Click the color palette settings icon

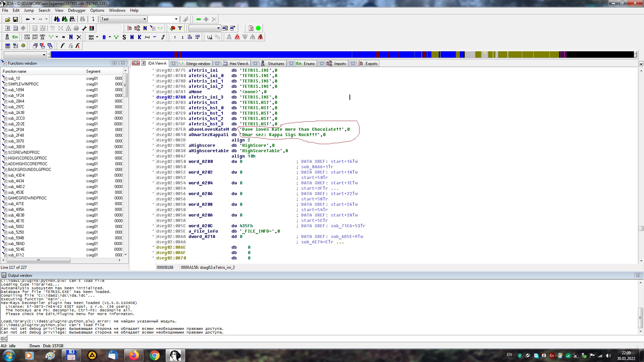92,28
